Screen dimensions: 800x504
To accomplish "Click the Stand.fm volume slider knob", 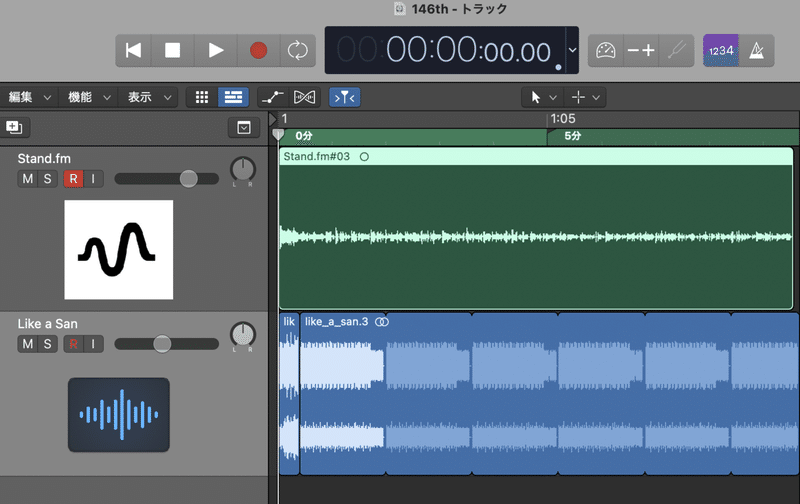I will click(x=188, y=179).
